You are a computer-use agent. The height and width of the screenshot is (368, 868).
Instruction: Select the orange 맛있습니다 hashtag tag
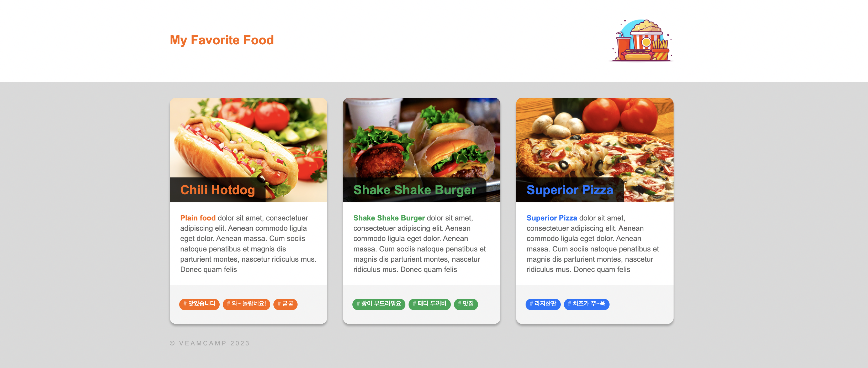click(x=199, y=304)
